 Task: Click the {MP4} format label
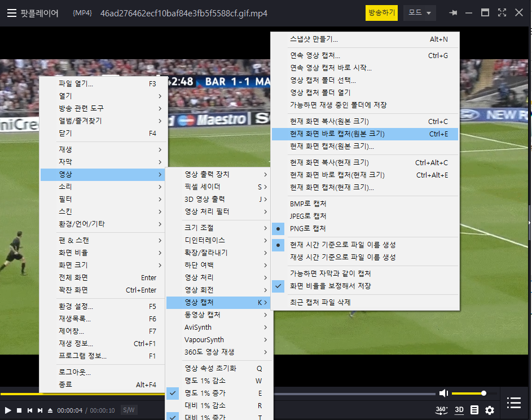tap(82, 13)
